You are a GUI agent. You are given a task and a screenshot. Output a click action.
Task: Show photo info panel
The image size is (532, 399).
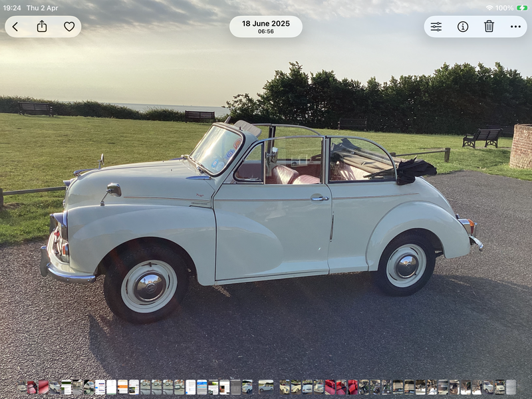click(x=463, y=27)
